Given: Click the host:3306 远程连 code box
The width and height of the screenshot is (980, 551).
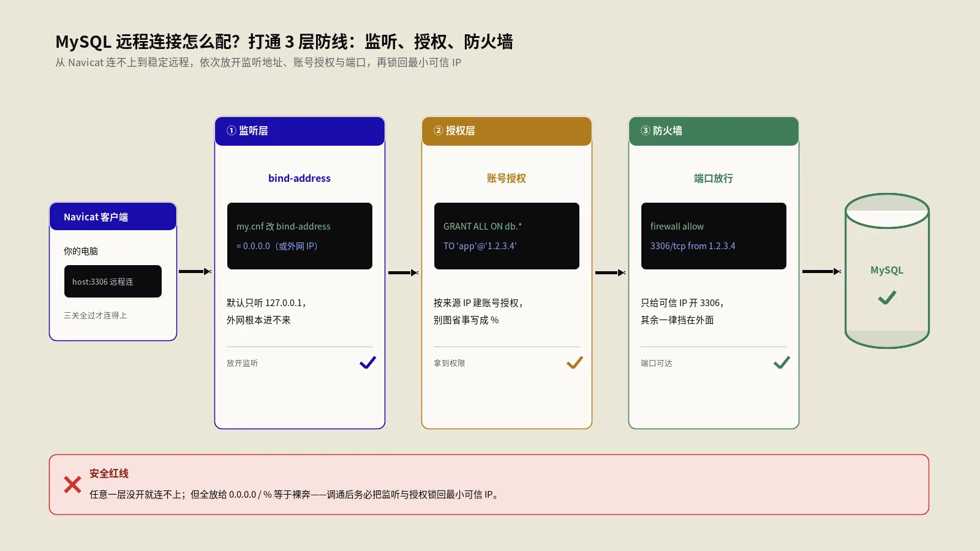Looking at the screenshot, I should [113, 282].
